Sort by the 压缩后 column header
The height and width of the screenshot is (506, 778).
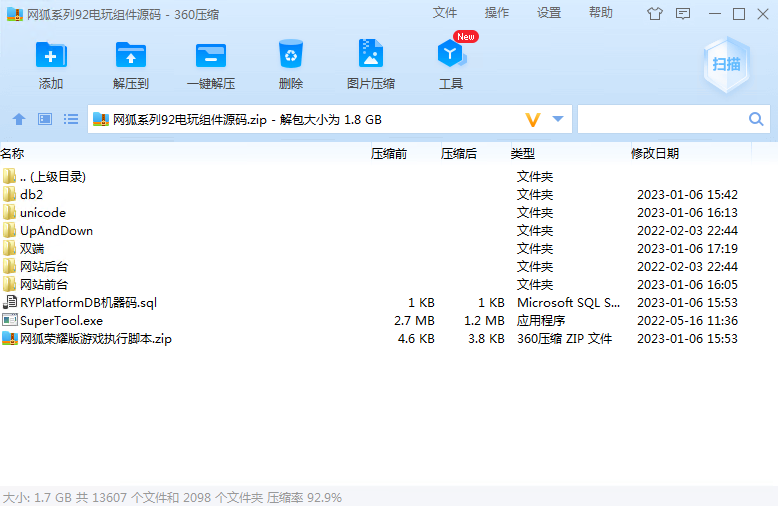point(458,153)
